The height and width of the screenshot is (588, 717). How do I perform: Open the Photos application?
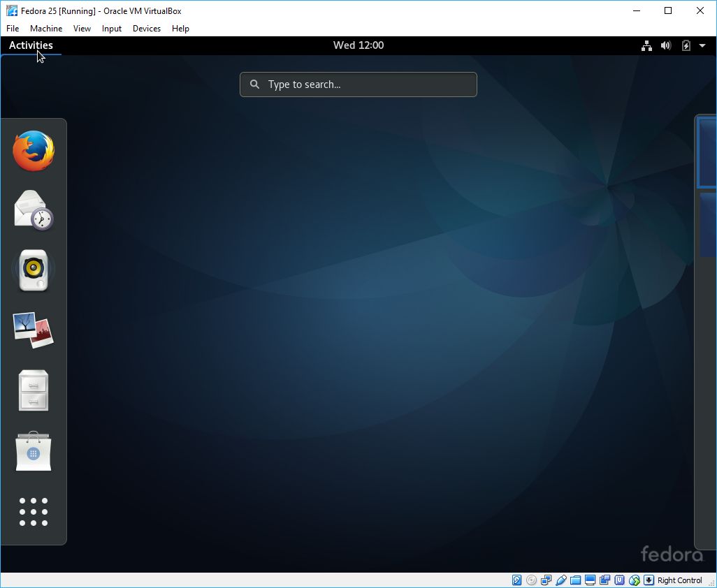click(x=33, y=330)
